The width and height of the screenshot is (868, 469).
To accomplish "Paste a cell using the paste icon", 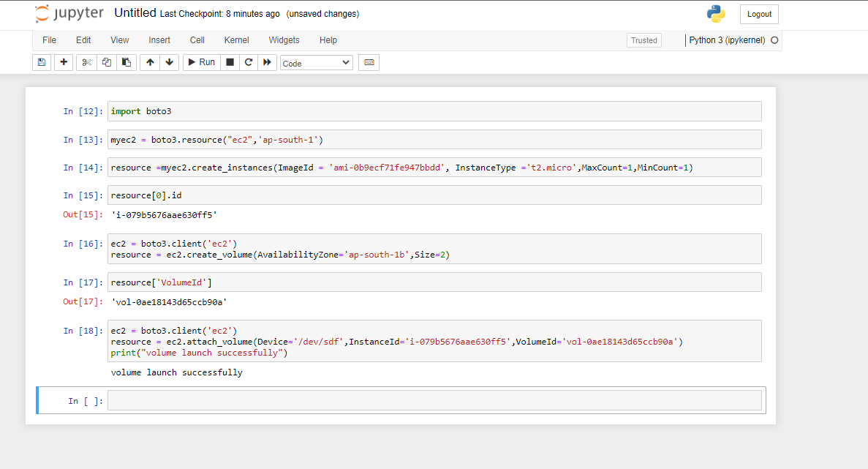I will (x=125, y=62).
